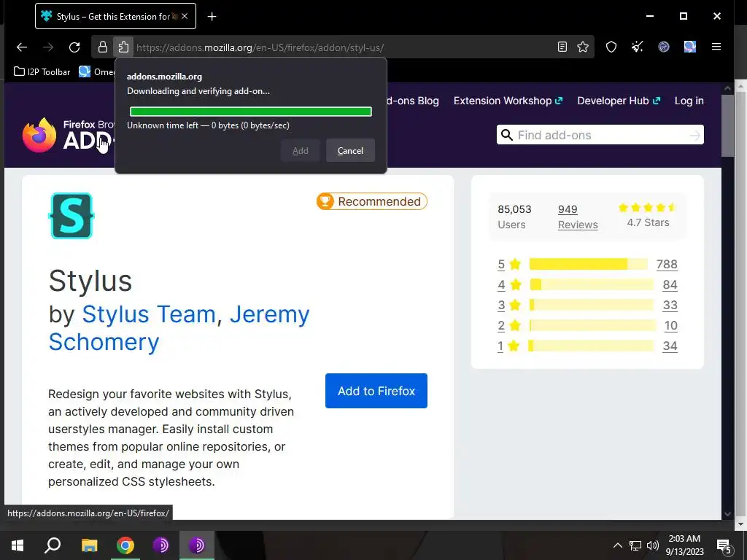Open a new tab with the plus button
This screenshot has height=560, width=747.
click(x=212, y=17)
